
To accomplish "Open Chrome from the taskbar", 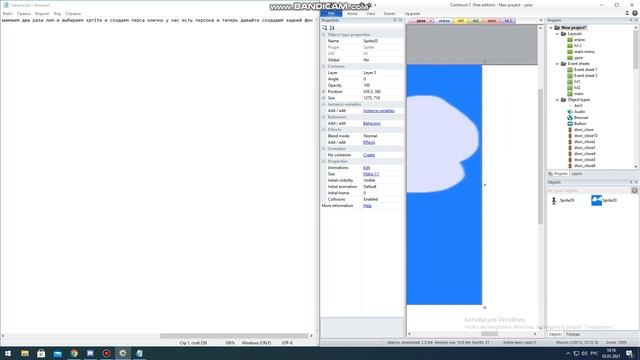I will [x=74, y=353].
